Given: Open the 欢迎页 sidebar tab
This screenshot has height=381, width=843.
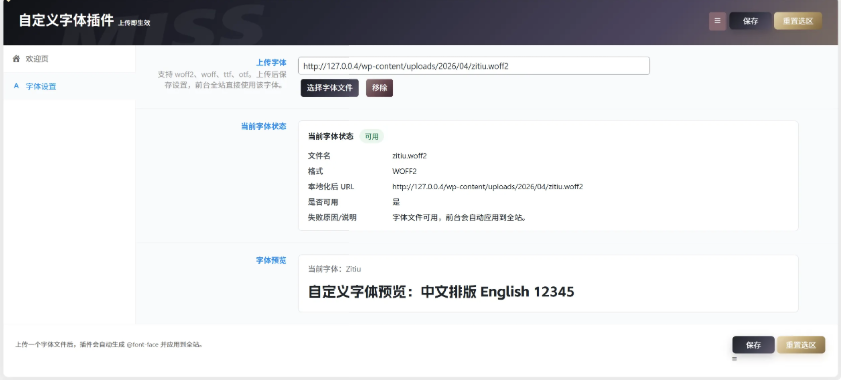Looking at the screenshot, I should 69,59.
